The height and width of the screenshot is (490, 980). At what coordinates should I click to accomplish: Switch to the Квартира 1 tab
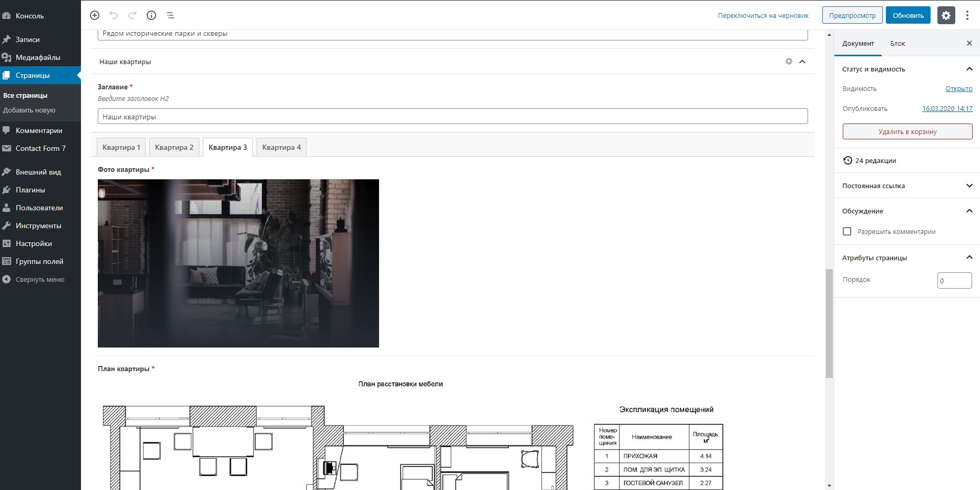[x=121, y=147]
